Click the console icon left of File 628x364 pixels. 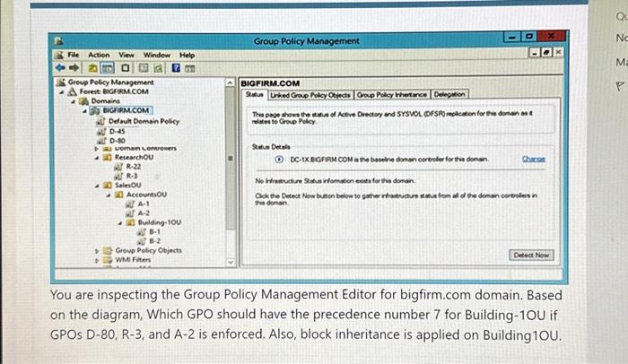59,55
